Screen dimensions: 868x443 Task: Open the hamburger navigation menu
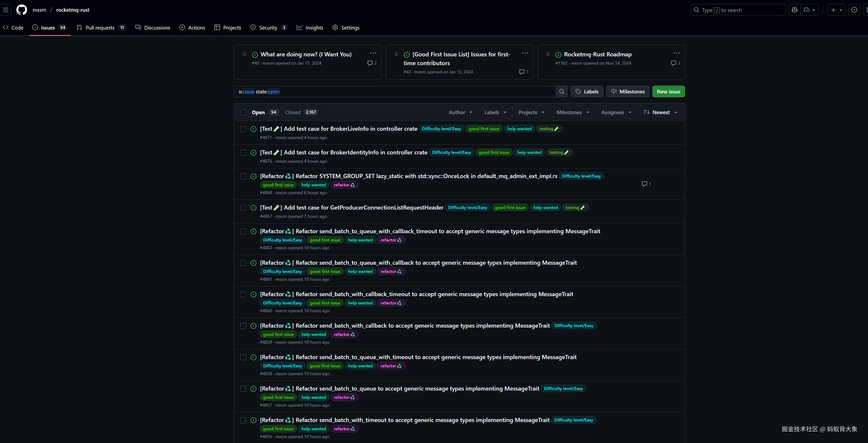point(6,10)
